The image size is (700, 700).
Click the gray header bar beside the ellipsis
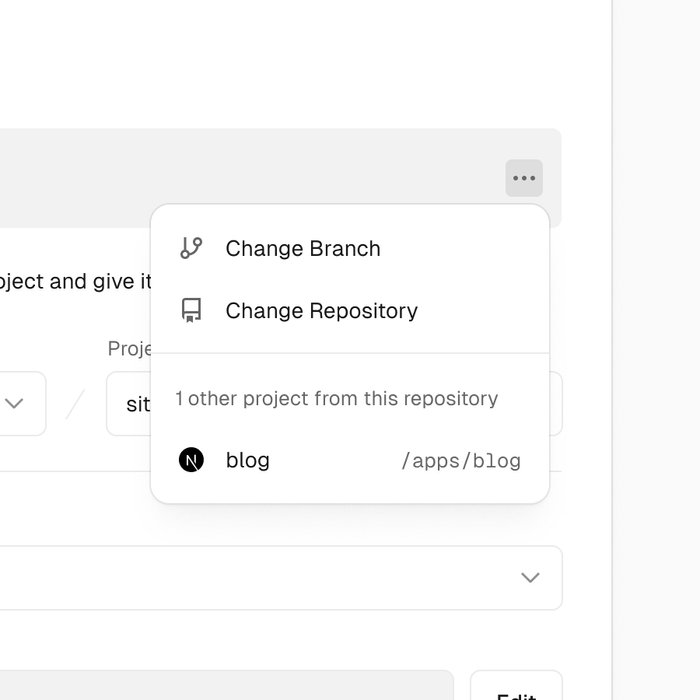(250, 165)
